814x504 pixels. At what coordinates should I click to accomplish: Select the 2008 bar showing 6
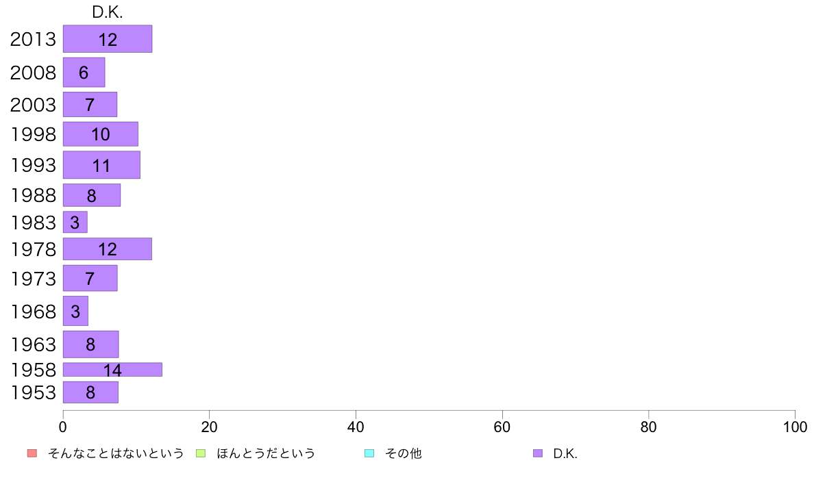84,72
